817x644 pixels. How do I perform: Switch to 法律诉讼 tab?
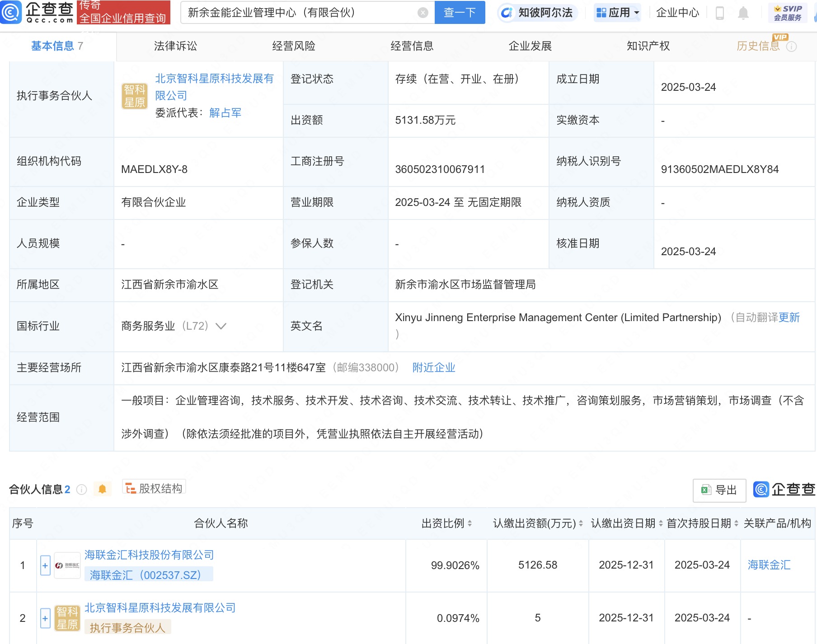175,46
